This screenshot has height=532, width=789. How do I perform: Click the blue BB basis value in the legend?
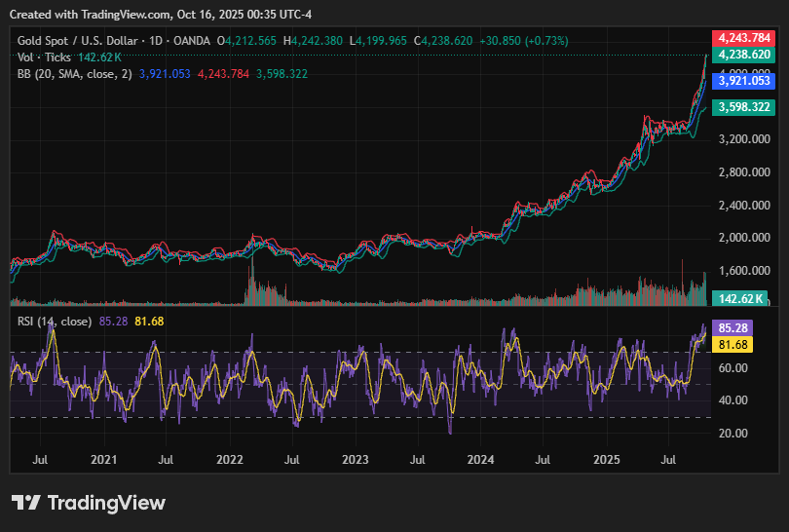166,74
